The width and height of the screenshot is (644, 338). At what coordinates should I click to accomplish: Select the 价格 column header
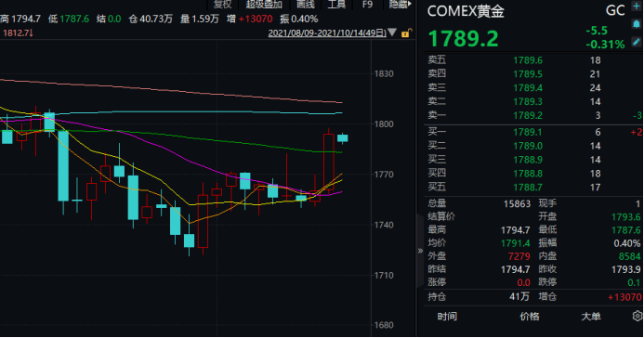click(x=530, y=317)
